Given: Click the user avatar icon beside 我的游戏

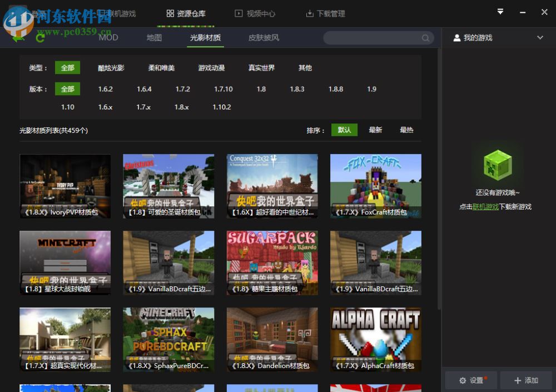Looking at the screenshot, I should click(456, 38).
